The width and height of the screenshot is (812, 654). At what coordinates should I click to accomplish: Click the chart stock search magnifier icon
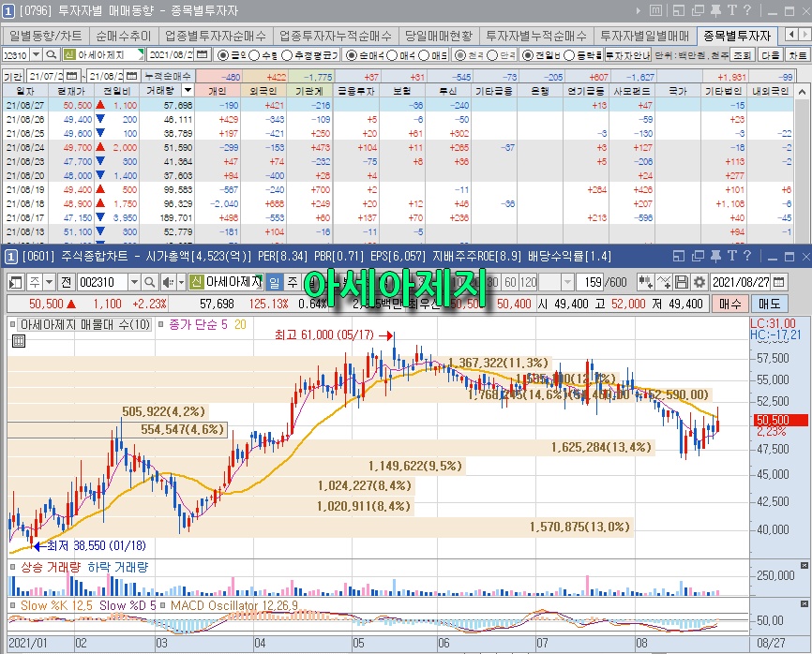tap(149, 283)
